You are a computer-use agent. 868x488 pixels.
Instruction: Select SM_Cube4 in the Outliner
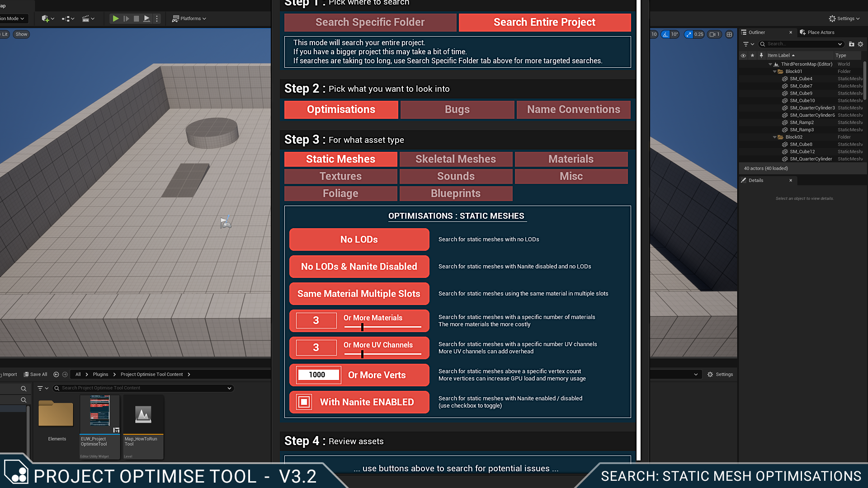pyautogui.click(x=801, y=79)
